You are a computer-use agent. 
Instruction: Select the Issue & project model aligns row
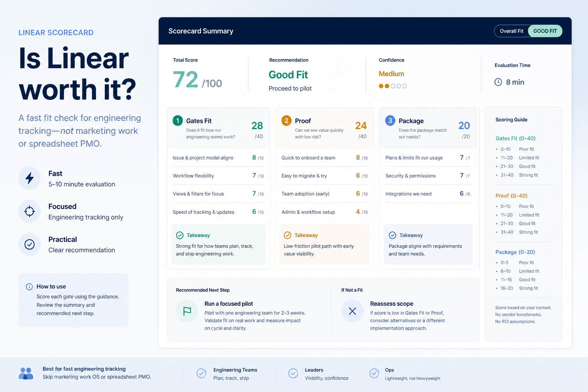pos(218,158)
